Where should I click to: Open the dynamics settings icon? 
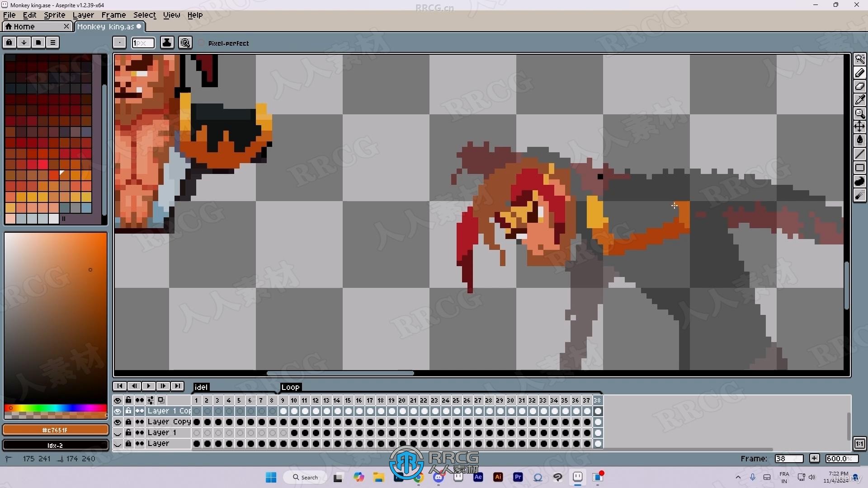(185, 42)
